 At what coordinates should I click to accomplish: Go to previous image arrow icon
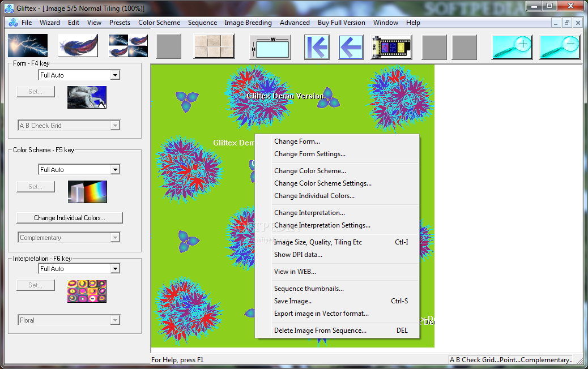coord(351,47)
